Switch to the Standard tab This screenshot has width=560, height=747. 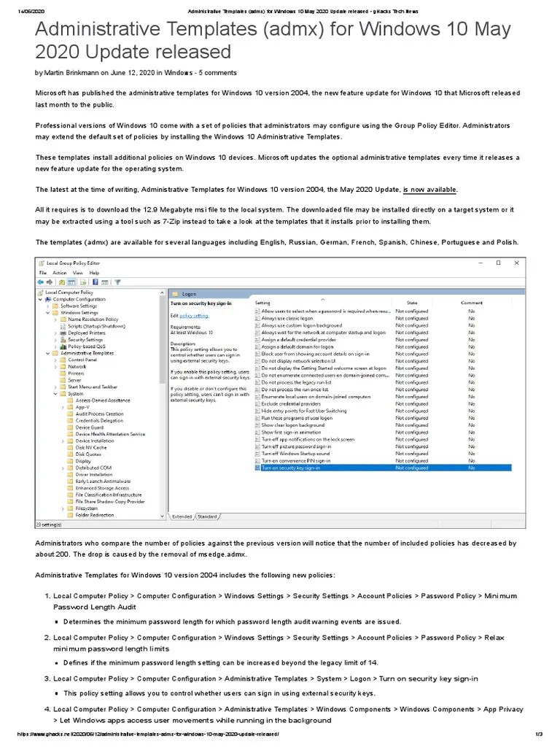tap(207, 516)
